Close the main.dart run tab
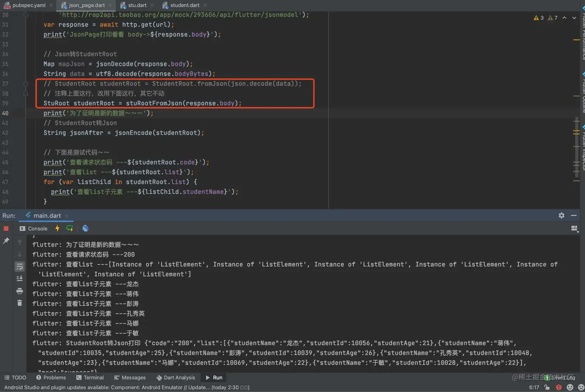The height and width of the screenshot is (392, 585). point(67,216)
